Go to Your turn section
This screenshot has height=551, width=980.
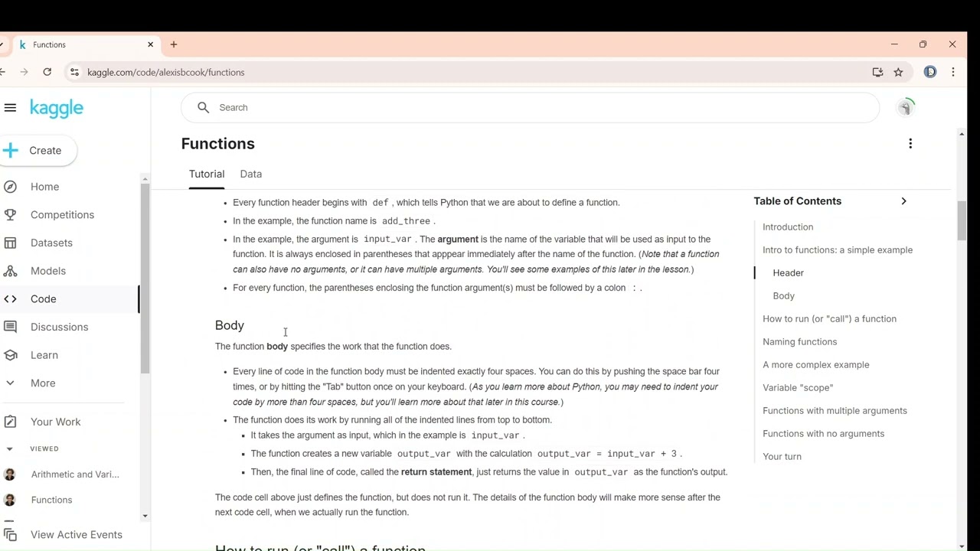pyautogui.click(x=782, y=457)
